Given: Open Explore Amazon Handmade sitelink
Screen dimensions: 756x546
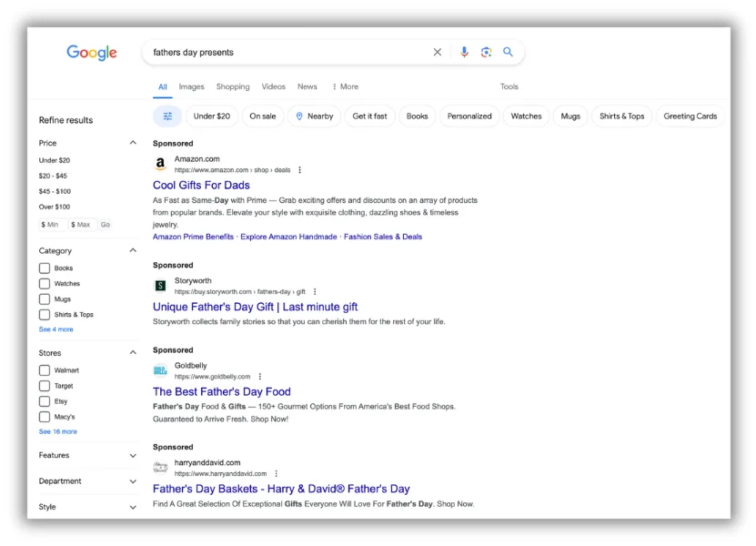Looking at the screenshot, I should click(x=288, y=237).
